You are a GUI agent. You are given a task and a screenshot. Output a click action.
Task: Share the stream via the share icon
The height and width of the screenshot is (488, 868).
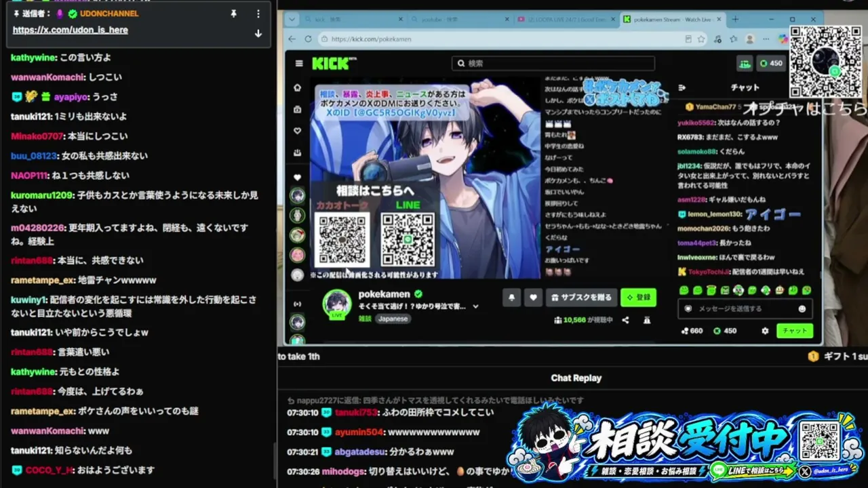[625, 320]
